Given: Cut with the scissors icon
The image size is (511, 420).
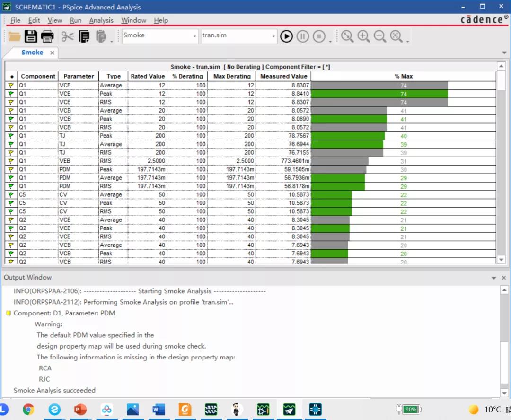Looking at the screenshot, I should pos(67,36).
